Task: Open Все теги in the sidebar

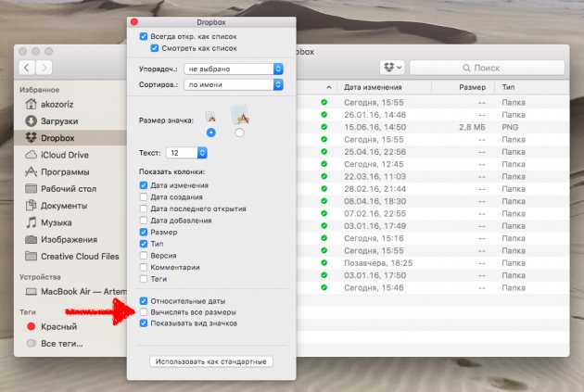Action: 70,344
